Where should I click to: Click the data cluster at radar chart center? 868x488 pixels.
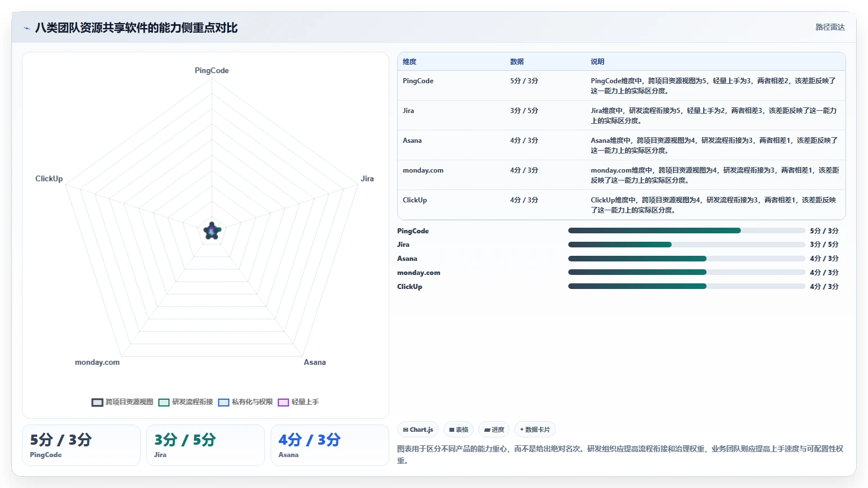(x=212, y=230)
